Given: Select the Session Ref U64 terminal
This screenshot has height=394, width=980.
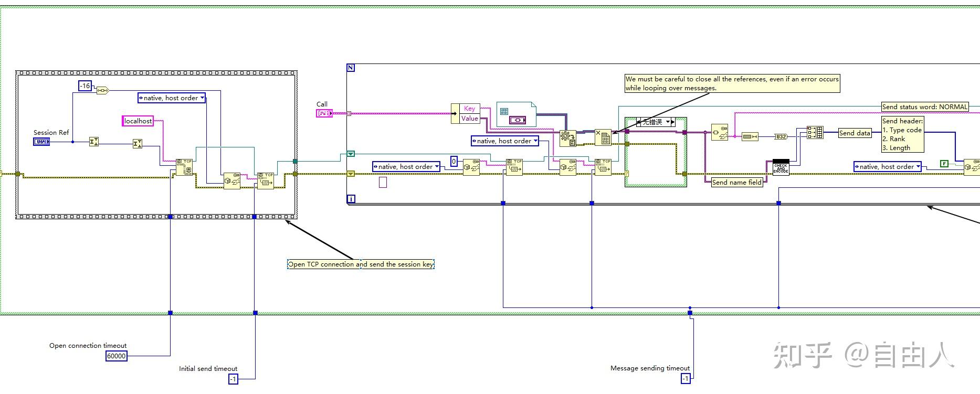Looking at the screenshot, I should click(x=41, y=142).
